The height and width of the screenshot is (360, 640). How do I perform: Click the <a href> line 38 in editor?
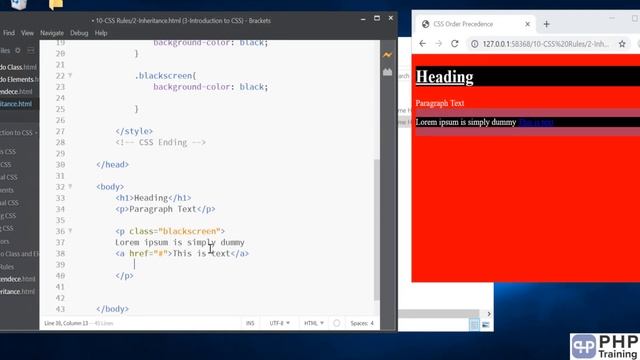[182, 253]
